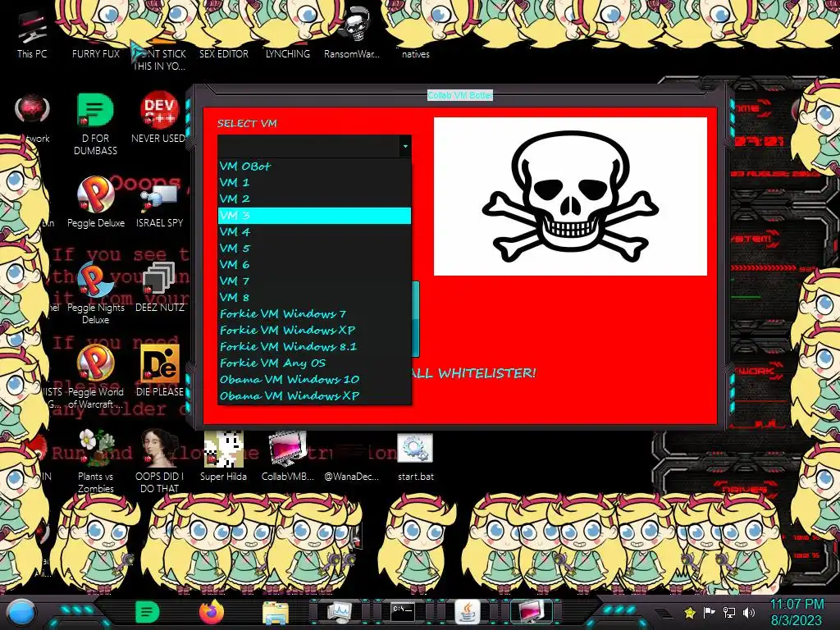Click the flag notification tray icon
The width and height of the screenshot is (840, 630).
710,612
